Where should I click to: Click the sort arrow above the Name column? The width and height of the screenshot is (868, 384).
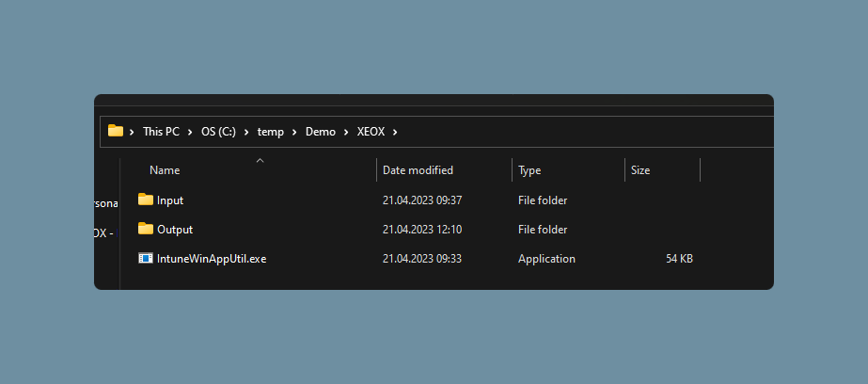260,161
